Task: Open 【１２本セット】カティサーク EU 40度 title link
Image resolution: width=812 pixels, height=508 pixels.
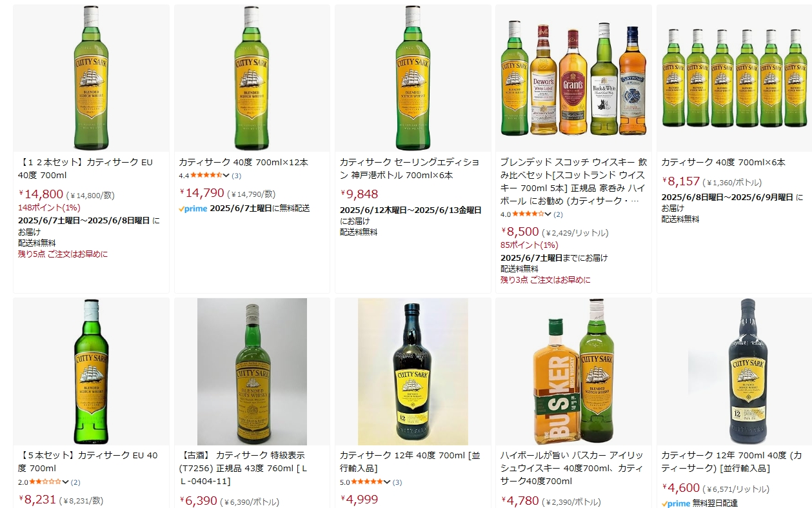Action: tap(85, 168)
